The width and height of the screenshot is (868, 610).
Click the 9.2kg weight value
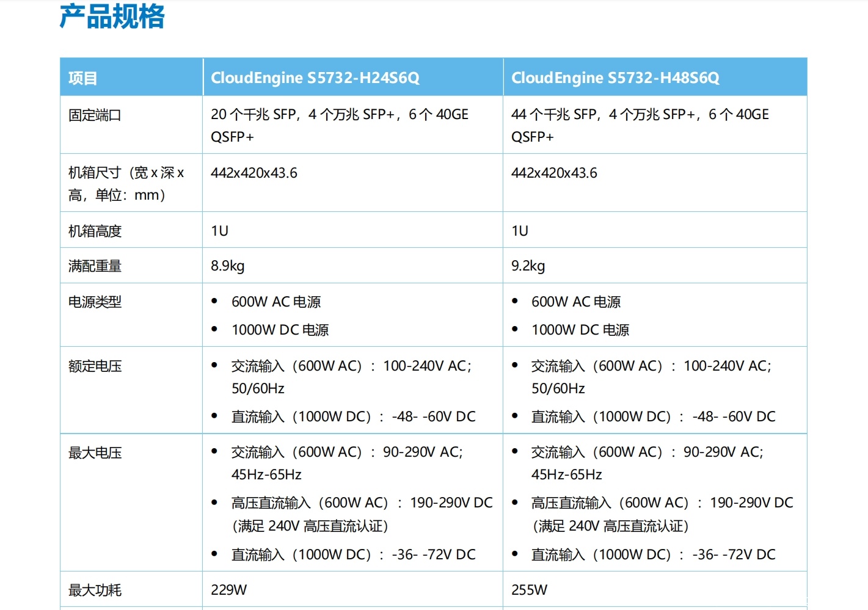click(x=528, y=266)
